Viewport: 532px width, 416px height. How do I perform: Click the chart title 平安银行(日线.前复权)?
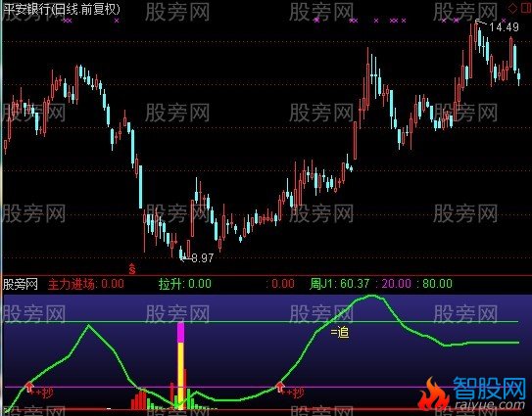62,9
